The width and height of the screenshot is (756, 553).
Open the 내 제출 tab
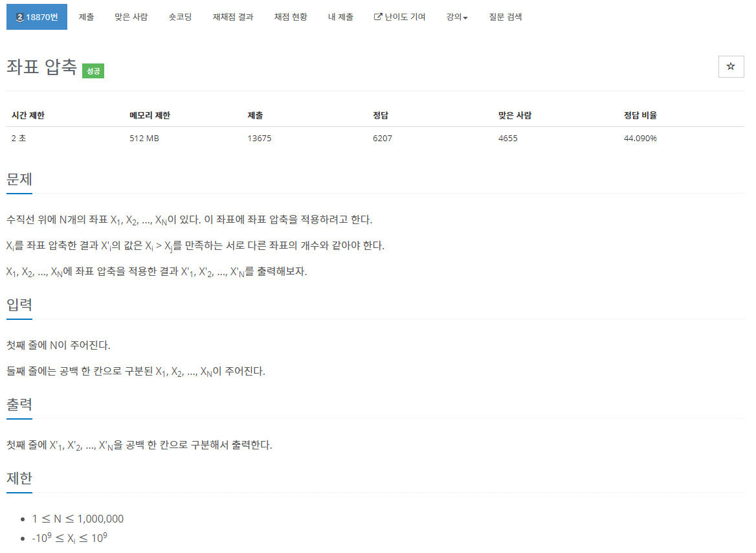coord(341,17)
